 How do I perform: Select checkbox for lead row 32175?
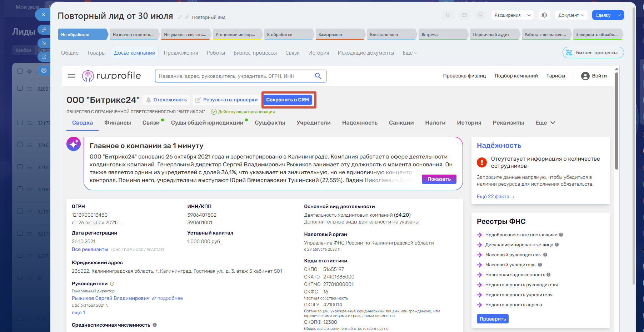coord(20,255)
